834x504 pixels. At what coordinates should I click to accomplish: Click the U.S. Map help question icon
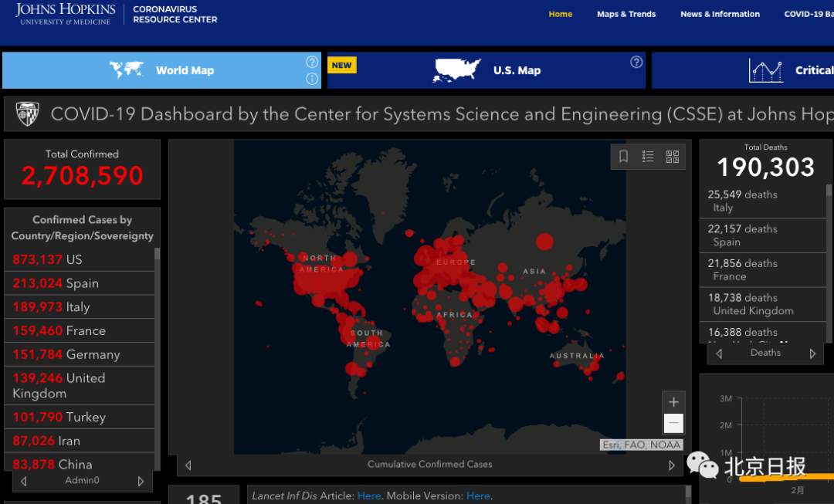pos(636,63)
